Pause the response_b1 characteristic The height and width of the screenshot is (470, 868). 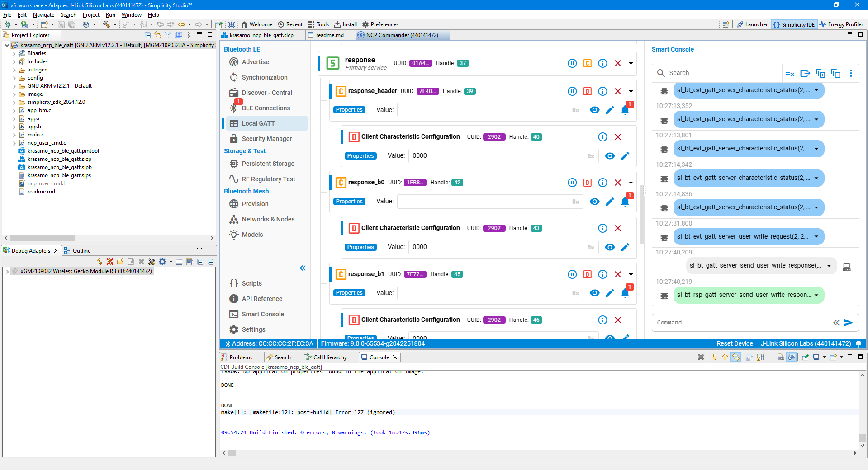tap(572, 274)
